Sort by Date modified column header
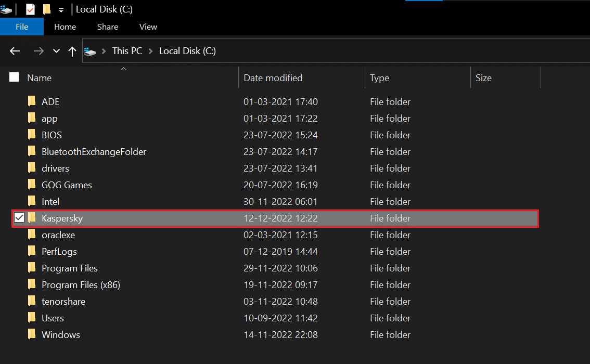590x364 pixels. pyautogui.click(x=273, y=78)
